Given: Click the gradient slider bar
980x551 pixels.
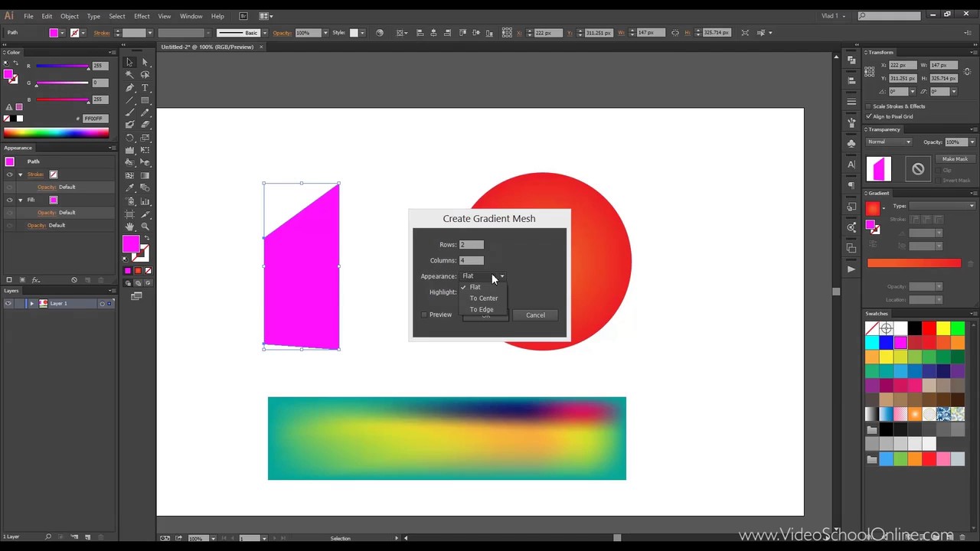Looking at the screenshot, I should click(913, 263).
